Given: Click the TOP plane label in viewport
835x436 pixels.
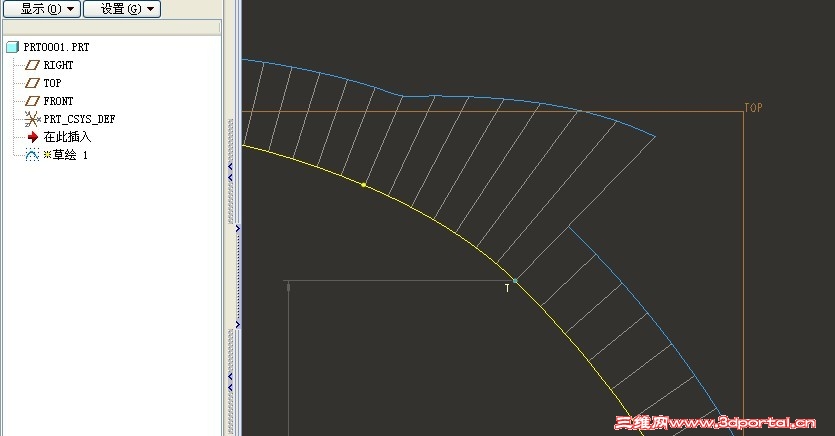Looking at the screenshot, I should (x=753, y=108).
